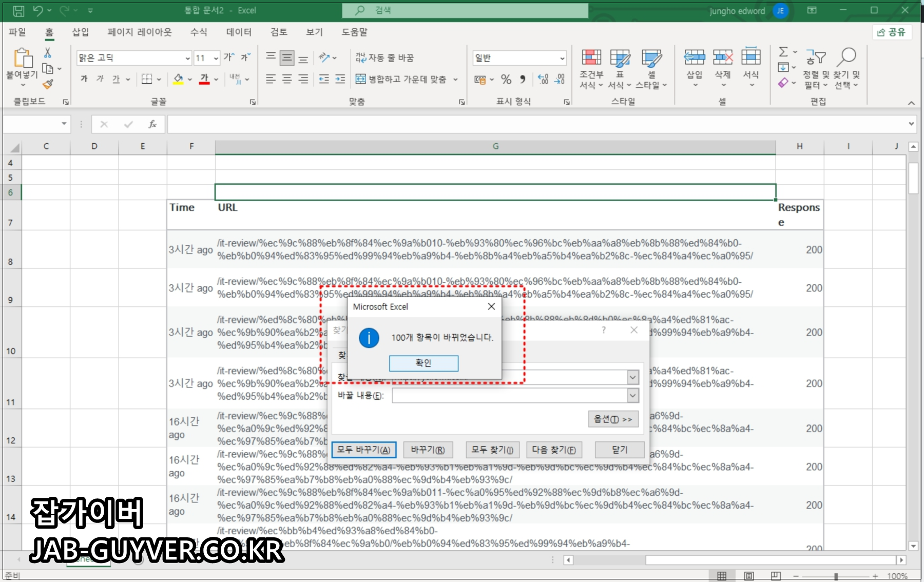Apply percent style icon
This screenshot has width=924, height=582.
coord(506,79)
